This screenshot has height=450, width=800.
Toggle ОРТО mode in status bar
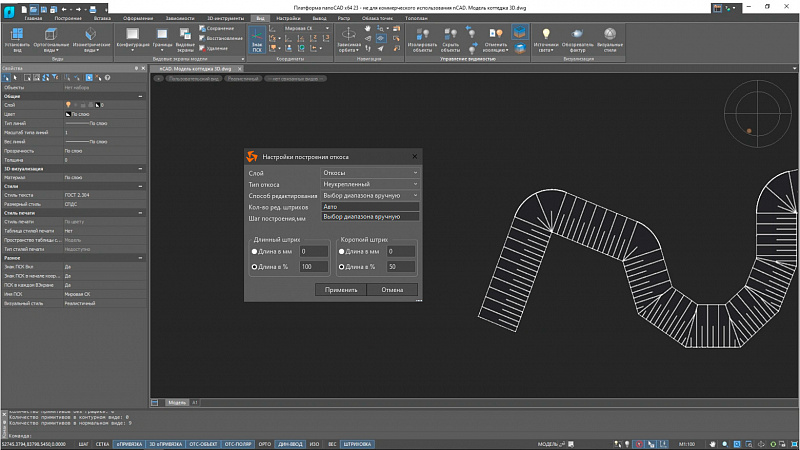(x=264, y=444)
